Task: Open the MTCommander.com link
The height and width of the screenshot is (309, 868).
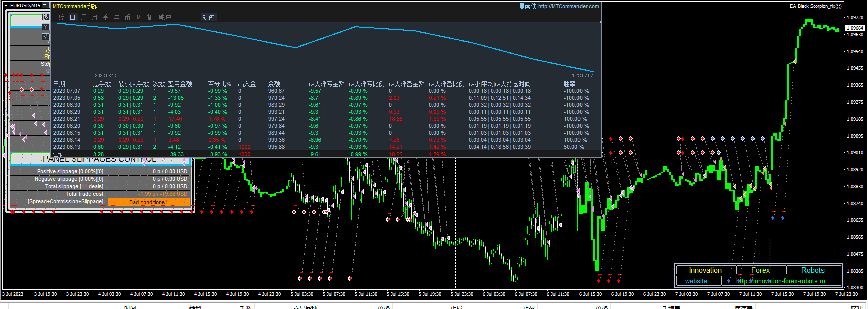Action: click(x=568, y=6)
